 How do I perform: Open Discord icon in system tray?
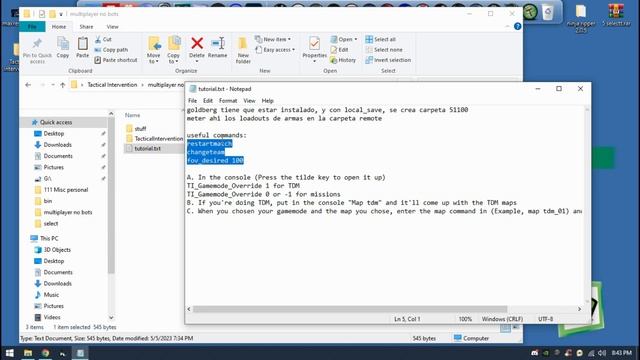click(534, 353)
